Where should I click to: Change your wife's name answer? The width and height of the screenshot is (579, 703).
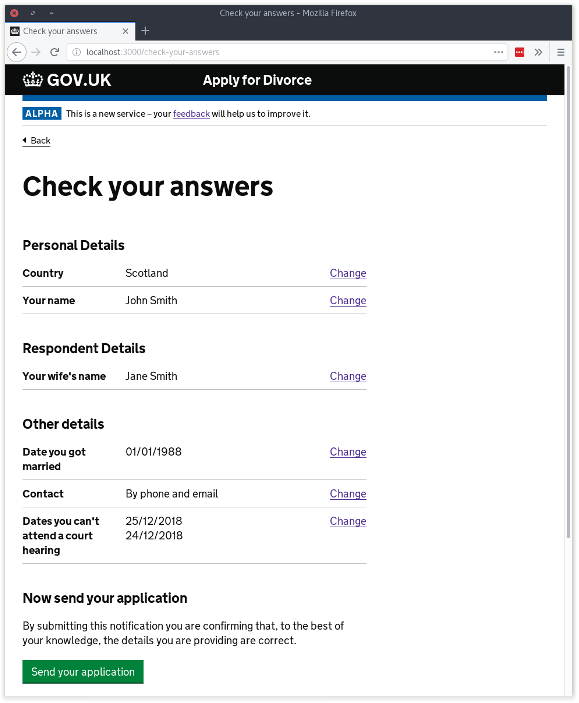pos(348,376)
